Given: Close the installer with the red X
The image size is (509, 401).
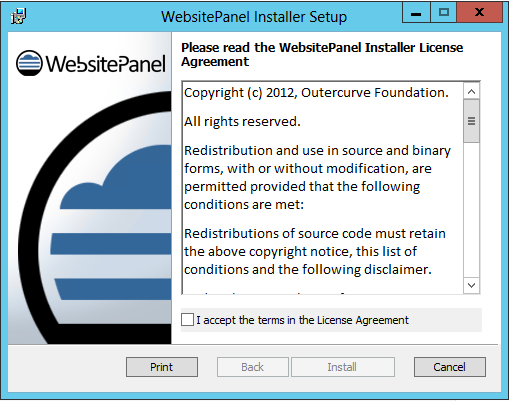Looking at the screenshot, I should [x=479, y=13].
